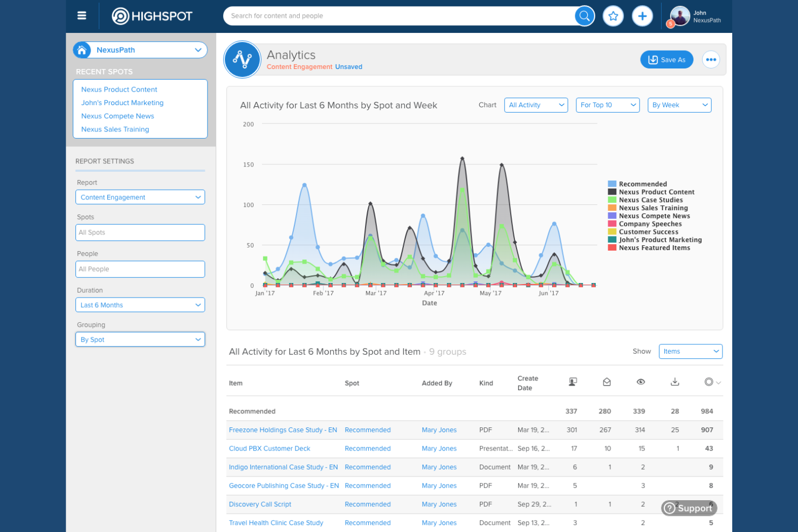This screenshot has height=532, width=798.
Task: Sort table by Spot column header
Action: 352,383
